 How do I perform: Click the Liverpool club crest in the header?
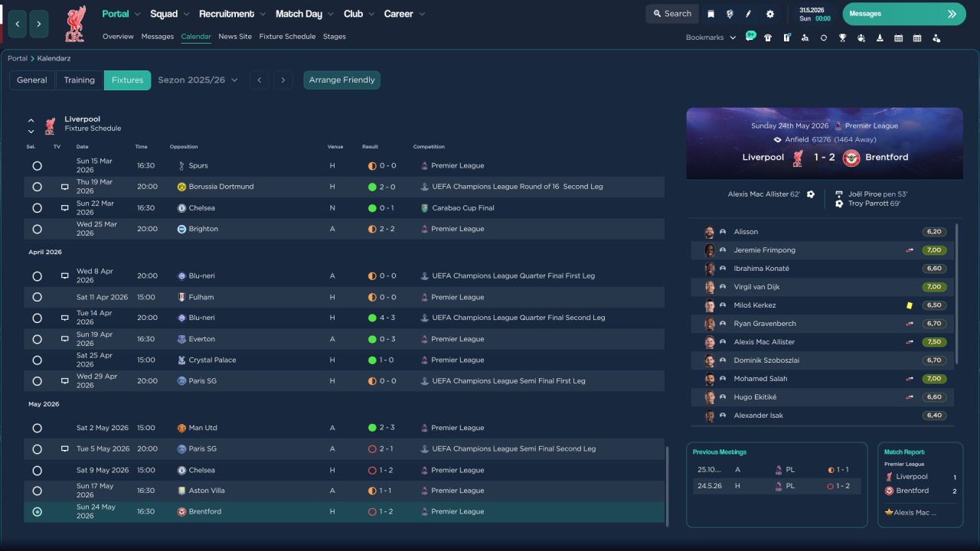(x=75, y=23)
